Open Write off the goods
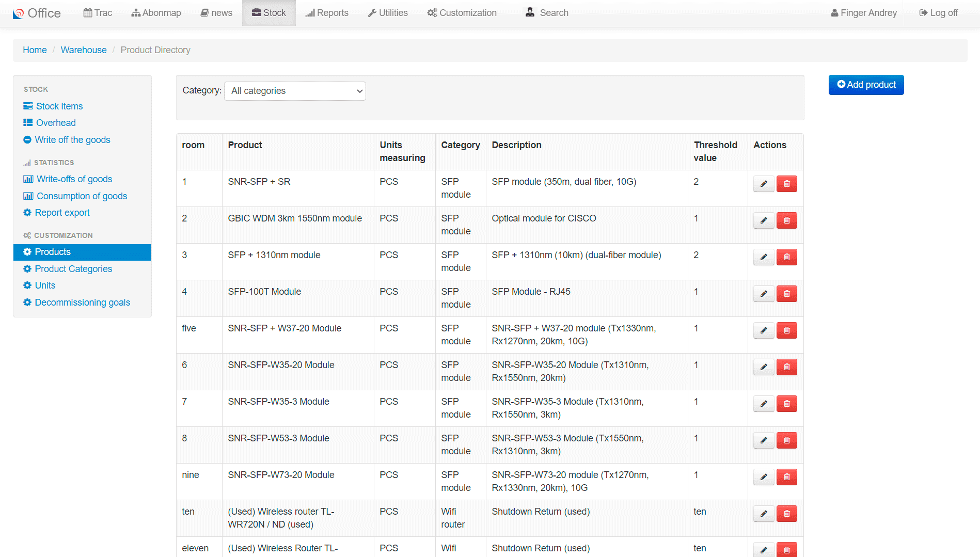This screenshot has height=557, width=980. (67, 140)
